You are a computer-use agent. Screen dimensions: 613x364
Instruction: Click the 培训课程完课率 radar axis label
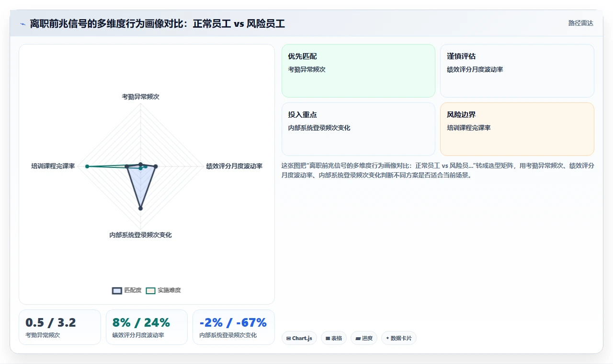53,166
